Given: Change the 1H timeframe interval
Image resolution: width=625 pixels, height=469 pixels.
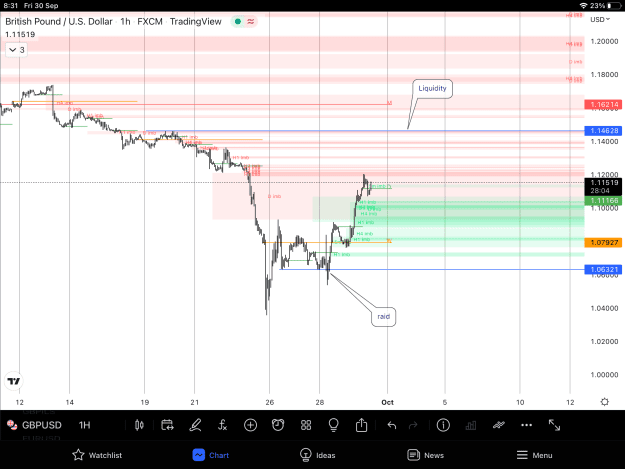Looking at the screenshot, I should [85, 425].
